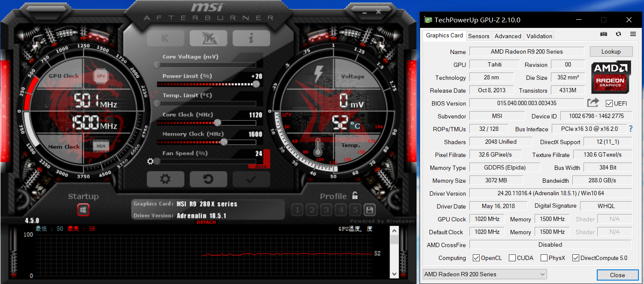Click the Name field AMD Radeon R9 200 Series
The width and height of the screenshot is (644, 284).
[527, 51]
